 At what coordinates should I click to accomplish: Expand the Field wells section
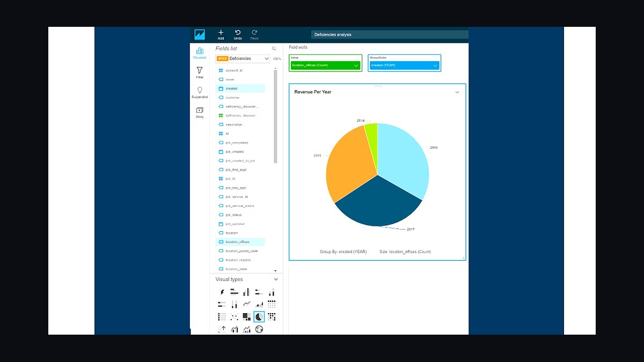pyautogui.click(x=298, y=47)
